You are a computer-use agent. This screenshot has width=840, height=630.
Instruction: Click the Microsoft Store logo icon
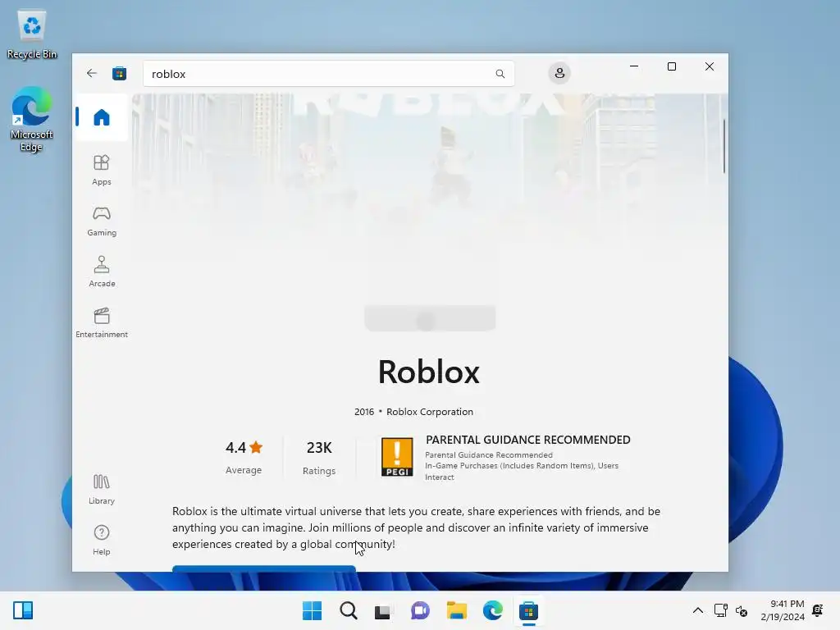click(x=119, y=73)
